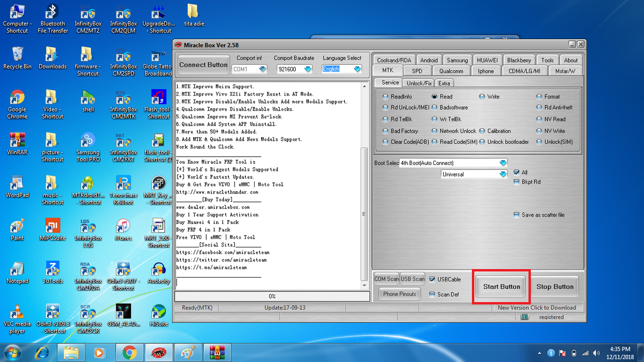Click the USB Scan button
The width and height of the screenshot is (644, 362).
(413, 279)
